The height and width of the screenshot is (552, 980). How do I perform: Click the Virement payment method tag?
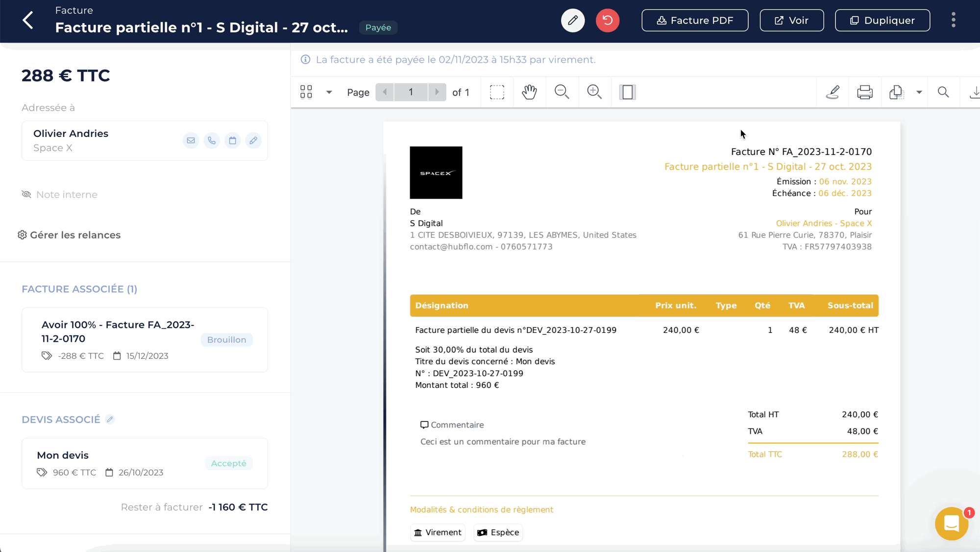pyautogui.click(x=438, y=532)
